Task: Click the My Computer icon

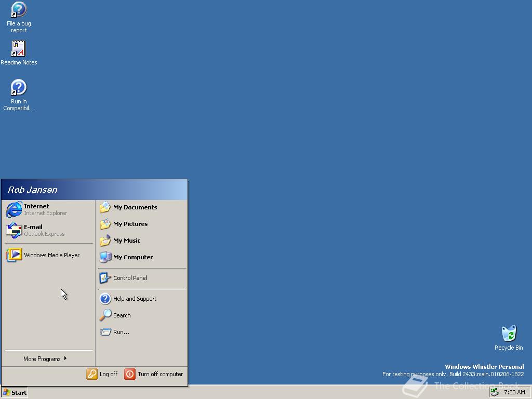Action: pyautogui.click(x=105, y=257)
